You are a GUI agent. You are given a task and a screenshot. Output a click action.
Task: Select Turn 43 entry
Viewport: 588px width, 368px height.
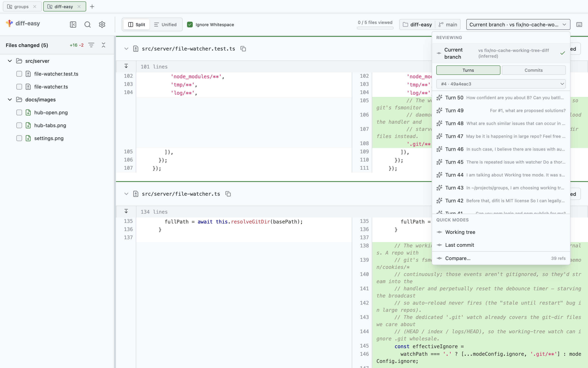501,188
